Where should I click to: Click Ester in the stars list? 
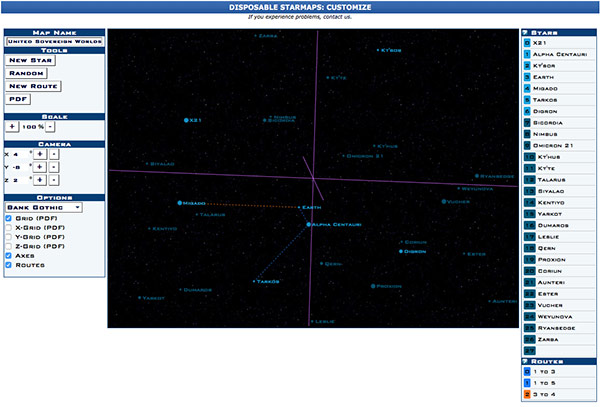(548, 294)
